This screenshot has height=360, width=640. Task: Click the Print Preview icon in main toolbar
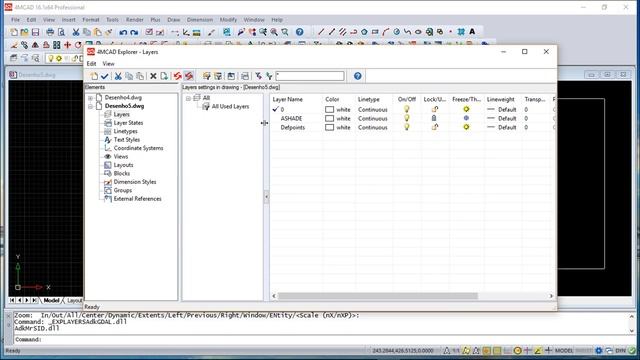point(61,32)
